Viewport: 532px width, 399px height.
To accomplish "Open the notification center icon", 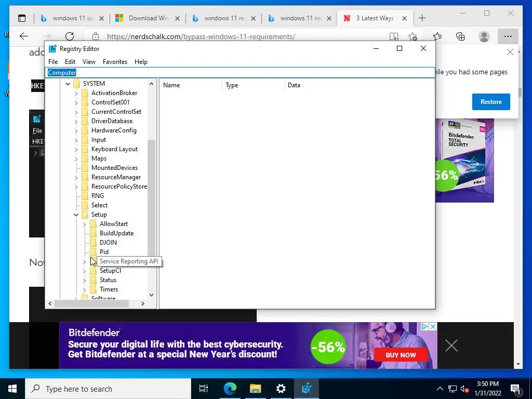I will point(515,389).
